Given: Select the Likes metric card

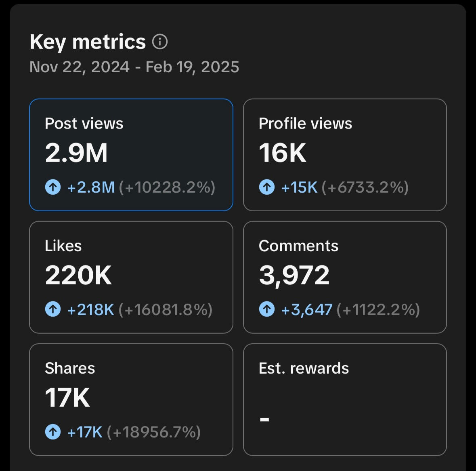Looking at the screenshot, I should tap(131, 277).
